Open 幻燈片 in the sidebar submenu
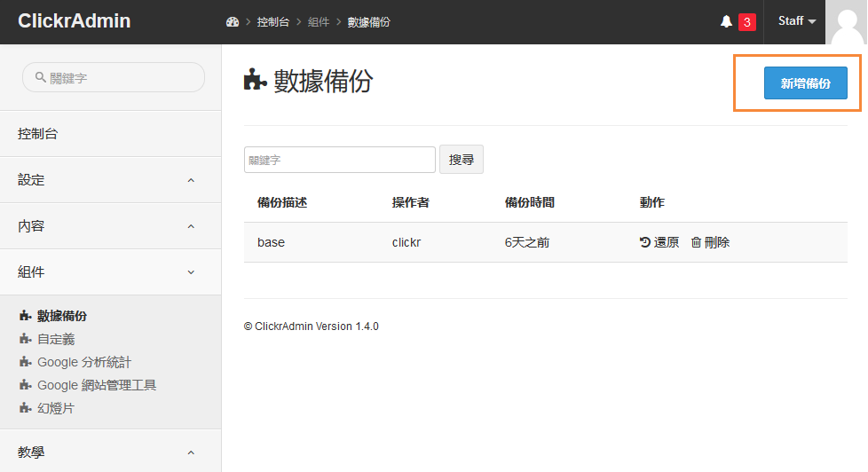 56,408
